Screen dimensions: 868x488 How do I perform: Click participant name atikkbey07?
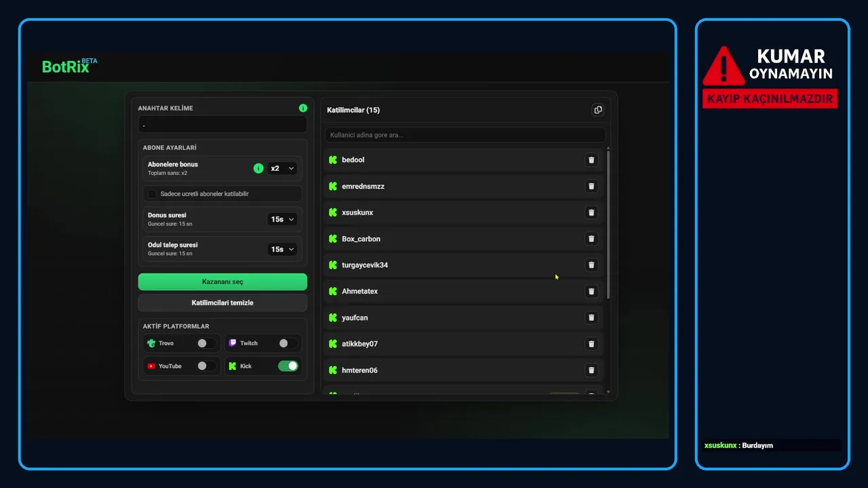click(x=359, y=344)
